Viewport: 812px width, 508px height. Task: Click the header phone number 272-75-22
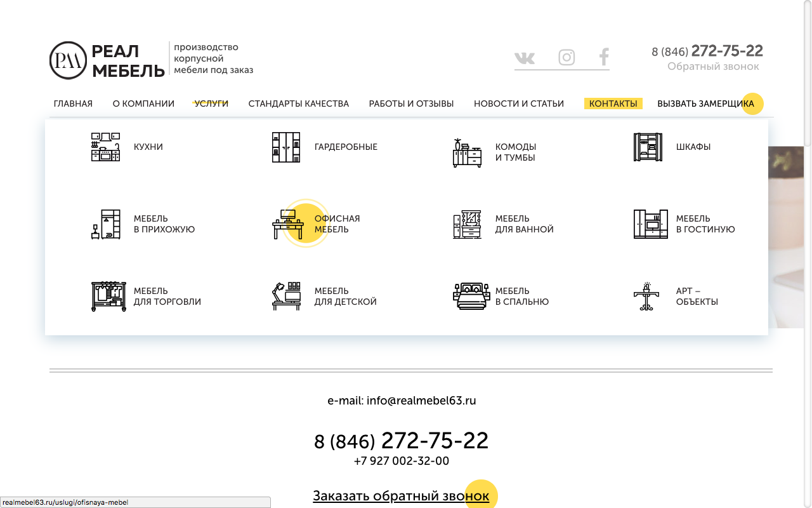pyautogui.click(x=727, y=51)
